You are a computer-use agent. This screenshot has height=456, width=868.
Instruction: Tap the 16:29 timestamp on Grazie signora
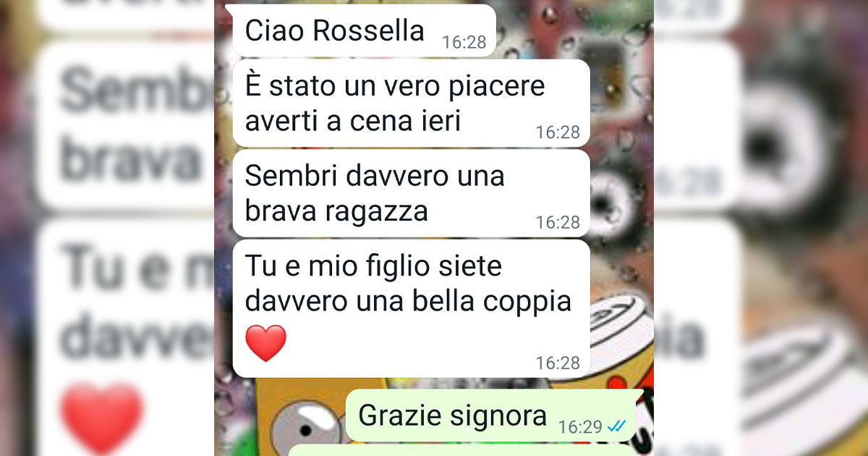click(x=581, y=427)
